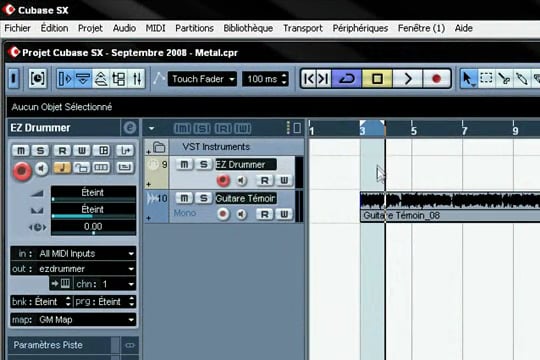Image resolution: width=540 pixels, height=360 pixels.
Task: Open the Fenêtre (1) menu
Action: point(422,28)
